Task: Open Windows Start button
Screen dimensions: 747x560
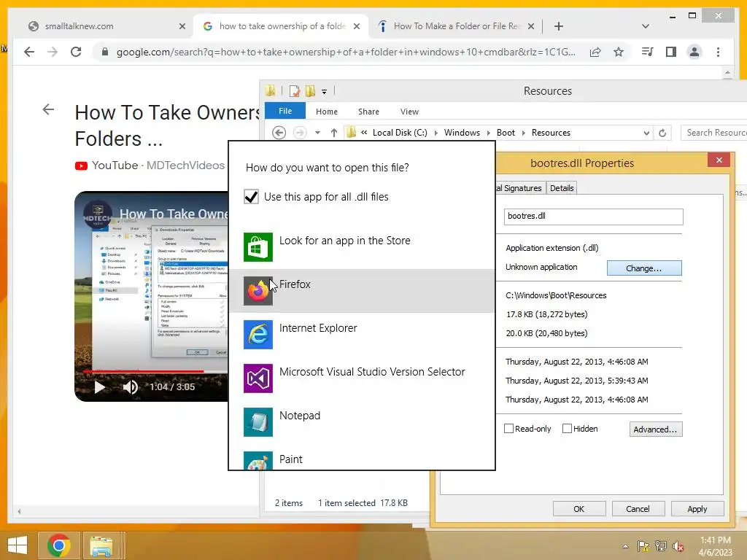Action: coord(18,545)
